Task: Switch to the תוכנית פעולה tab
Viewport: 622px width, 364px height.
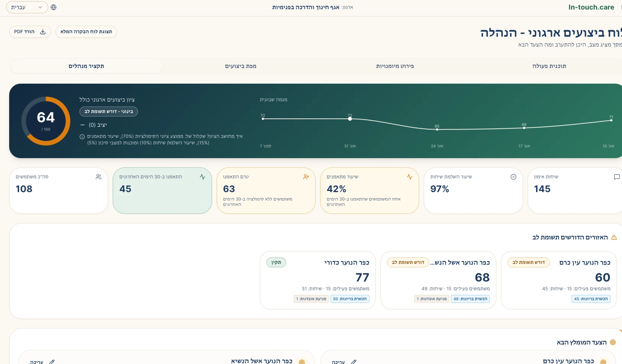Action: (549, 66)
